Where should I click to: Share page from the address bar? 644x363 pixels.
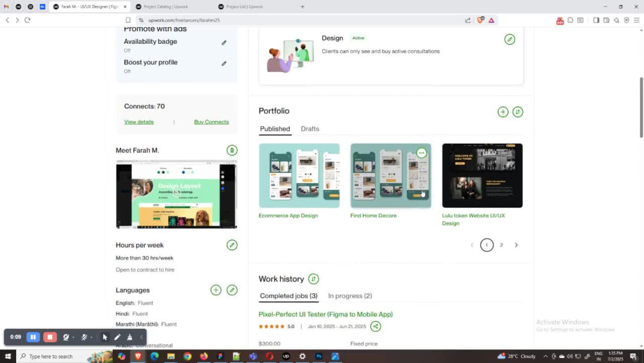(x=468, y=20)
